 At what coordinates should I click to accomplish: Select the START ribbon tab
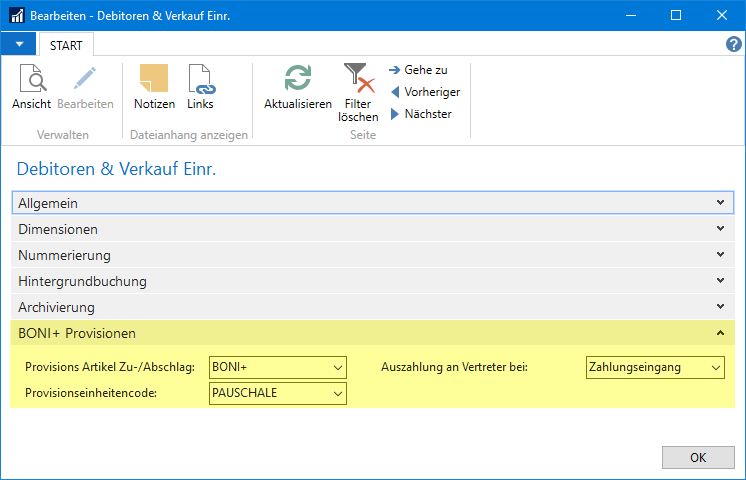coord(67,45)
